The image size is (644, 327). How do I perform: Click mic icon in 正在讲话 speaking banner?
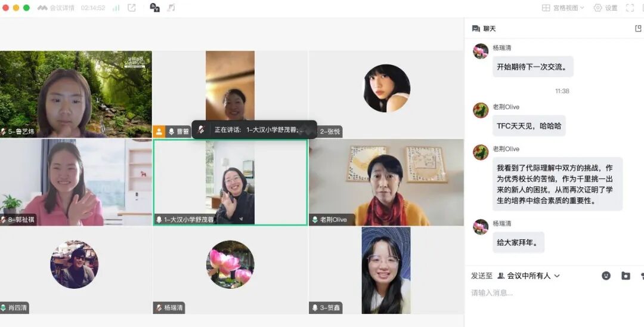(201, 129)
